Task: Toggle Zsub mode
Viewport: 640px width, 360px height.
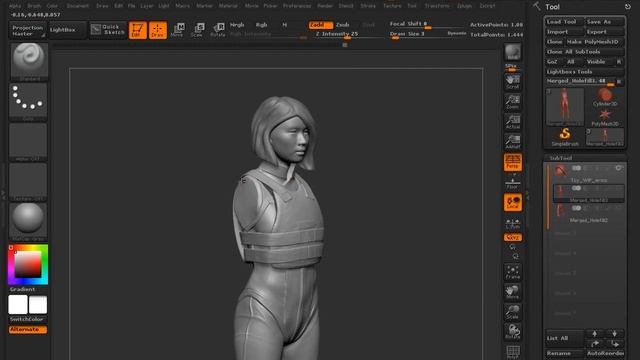Action: pyautogui.click(x=343, y=25)
